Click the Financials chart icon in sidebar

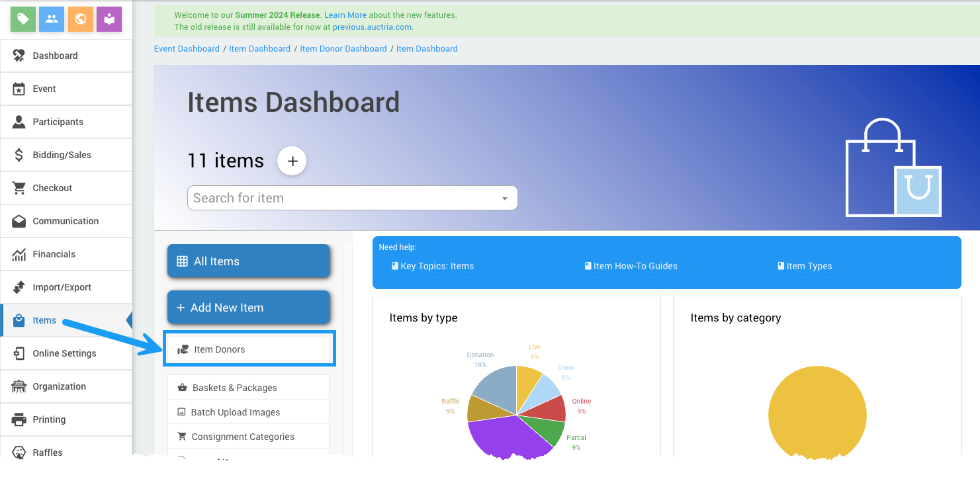click(19, 254)
